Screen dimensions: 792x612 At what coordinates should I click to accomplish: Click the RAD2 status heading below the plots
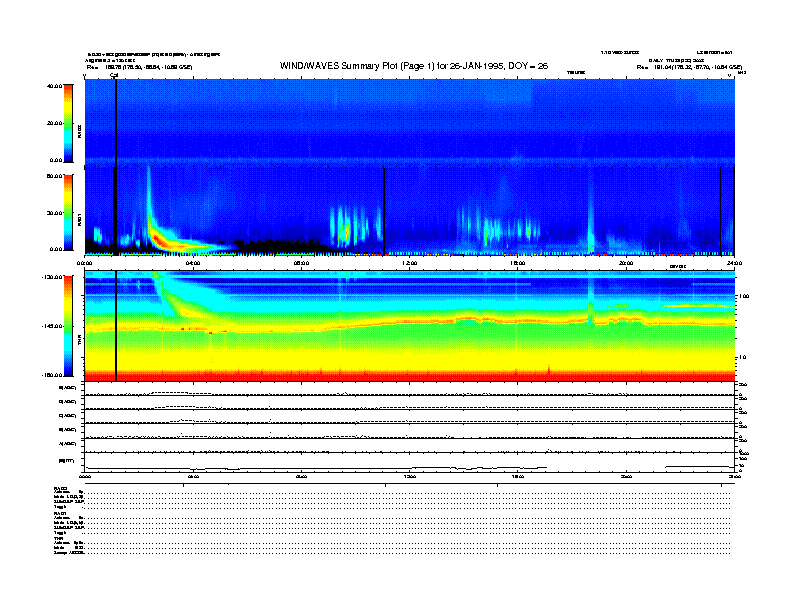(60, 488)
